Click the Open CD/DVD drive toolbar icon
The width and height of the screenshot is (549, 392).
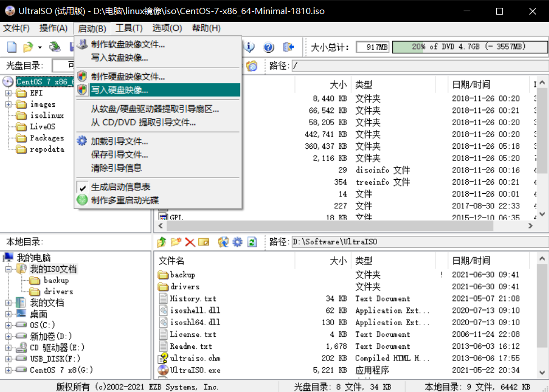pos(55,47)
